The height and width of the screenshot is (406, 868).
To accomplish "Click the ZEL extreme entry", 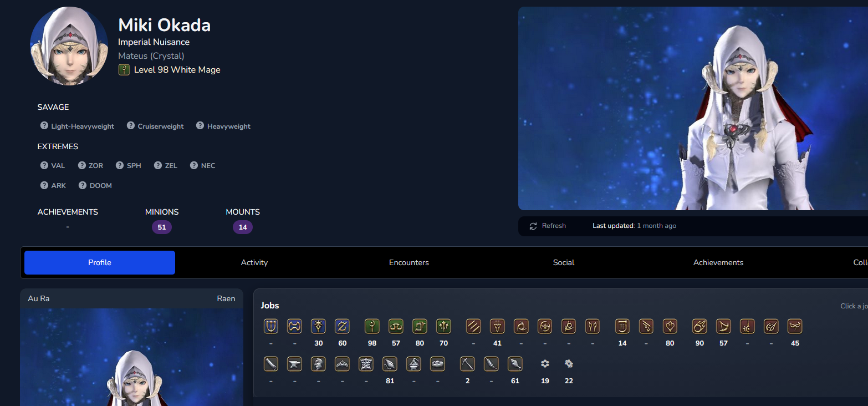I will 166,165.
